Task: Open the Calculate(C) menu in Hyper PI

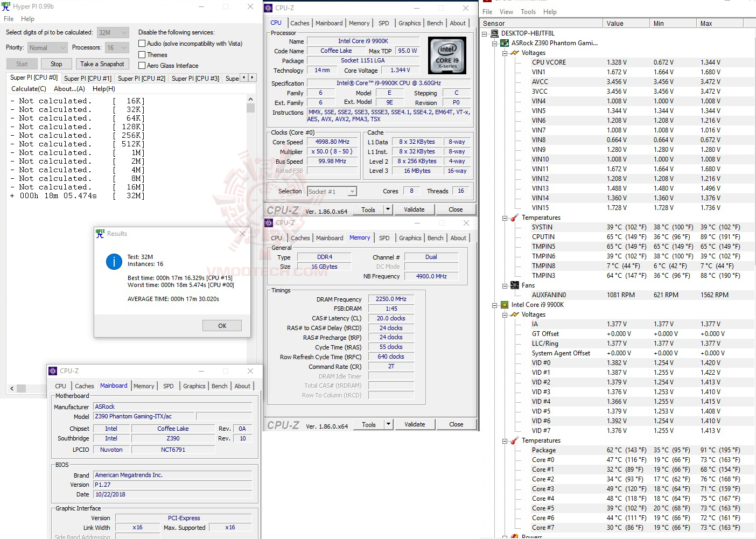Action: point(29,89)
